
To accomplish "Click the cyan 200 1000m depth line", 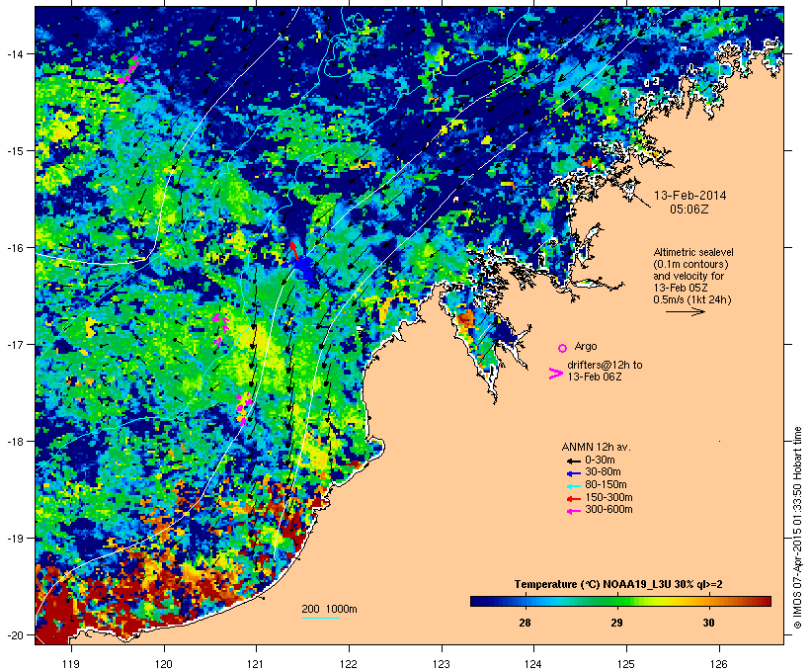I will click(x=320, y=618).
